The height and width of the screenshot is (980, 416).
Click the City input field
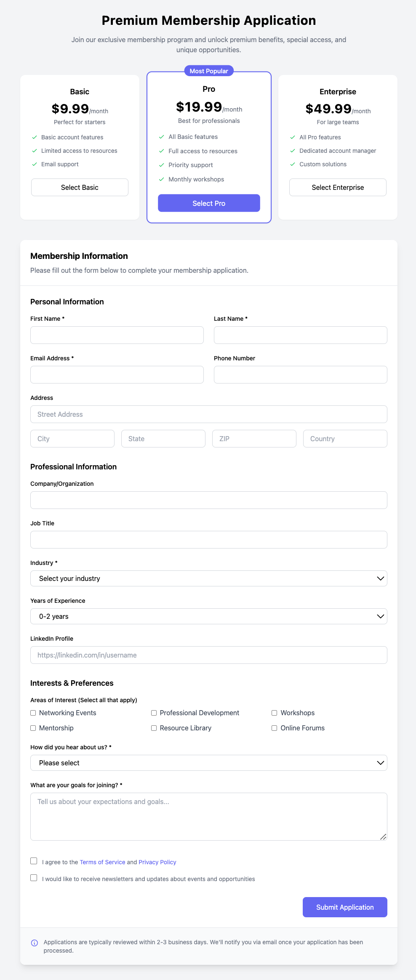(72, 439)
